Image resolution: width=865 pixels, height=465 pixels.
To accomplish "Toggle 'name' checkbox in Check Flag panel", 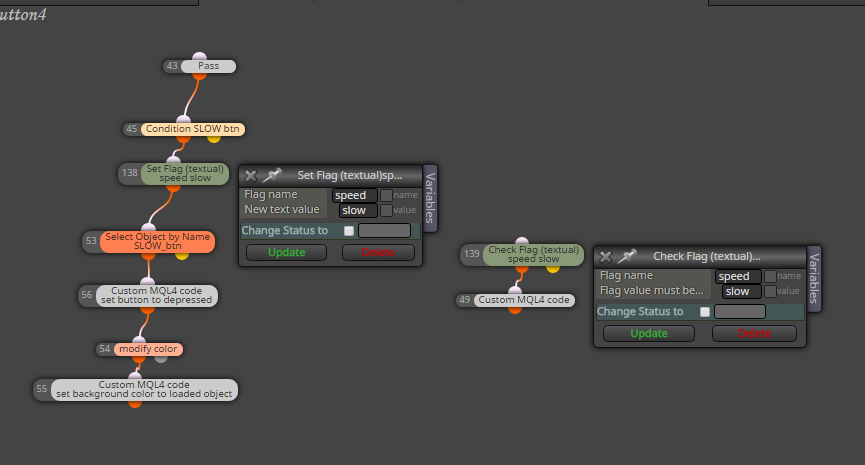I will 770,276.
